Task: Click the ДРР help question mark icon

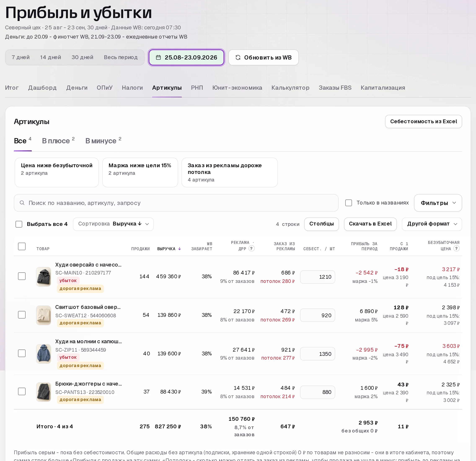Action: [252, 249]
